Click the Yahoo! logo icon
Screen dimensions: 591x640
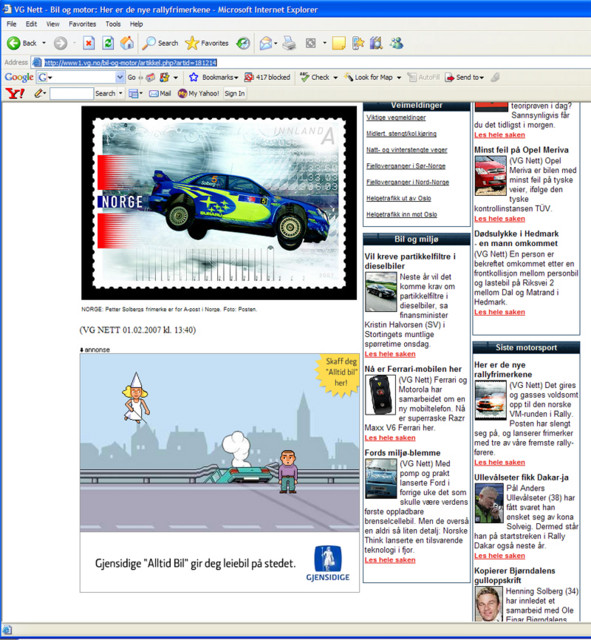15,93
